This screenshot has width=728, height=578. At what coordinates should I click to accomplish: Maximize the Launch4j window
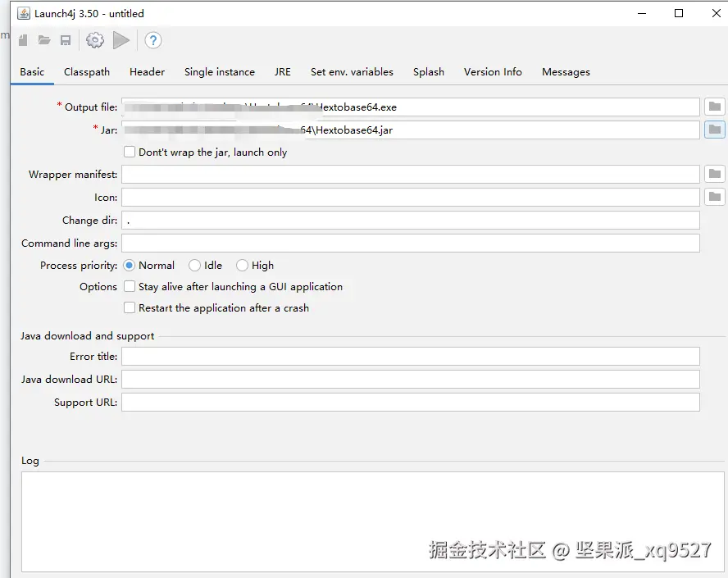[678, 13]
